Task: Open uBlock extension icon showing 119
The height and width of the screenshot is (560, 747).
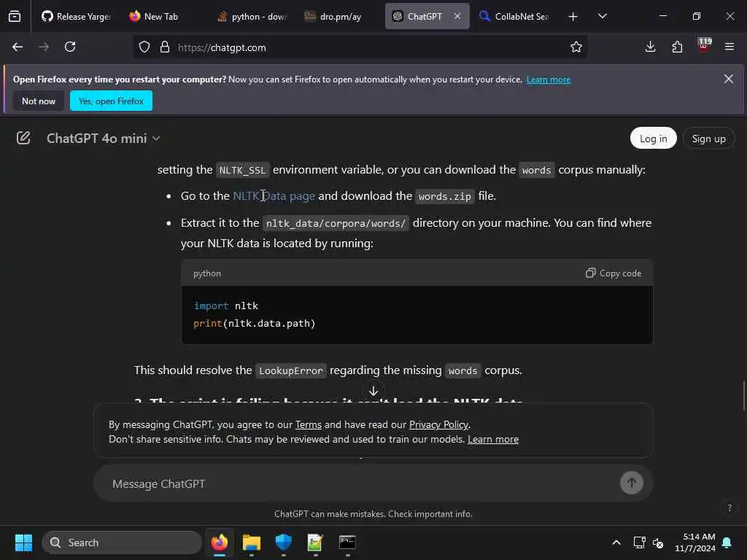Action: click(704, 46)
